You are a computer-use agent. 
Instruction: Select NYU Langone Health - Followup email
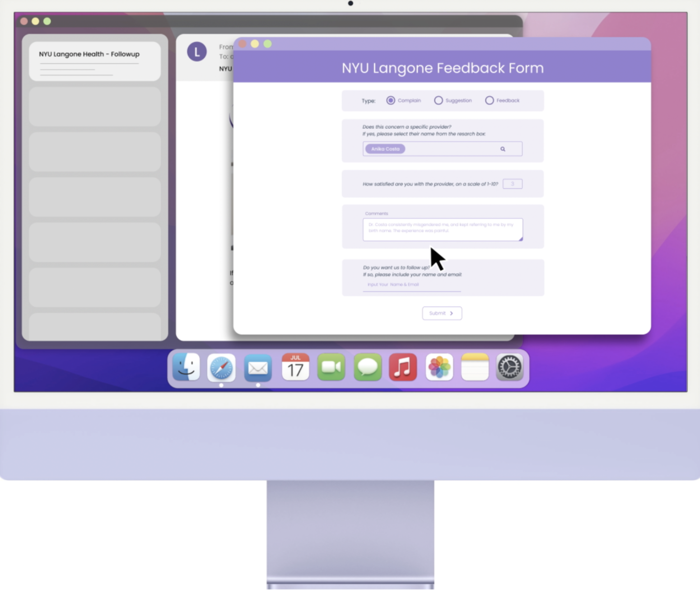(x=95, y=61)
